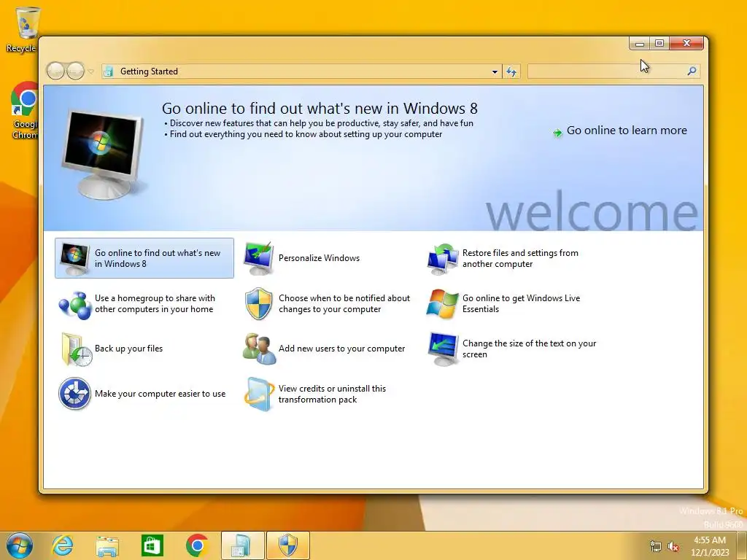The width and height of the screenshot is (747, 560).
Task: Select 'Restore files and settings from another computer'
Action: pyautogui.click(x=520, y=258)
